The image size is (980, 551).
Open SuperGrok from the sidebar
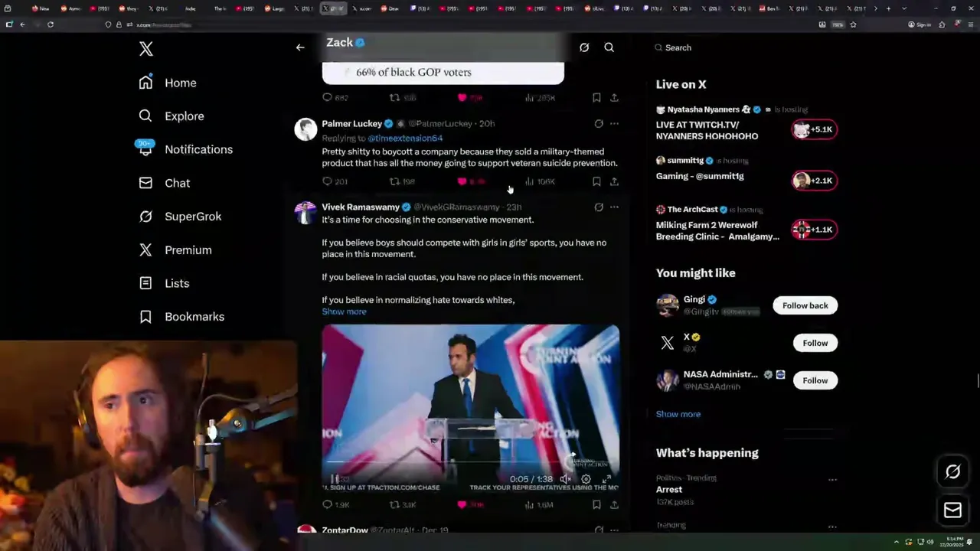(180, 217)
